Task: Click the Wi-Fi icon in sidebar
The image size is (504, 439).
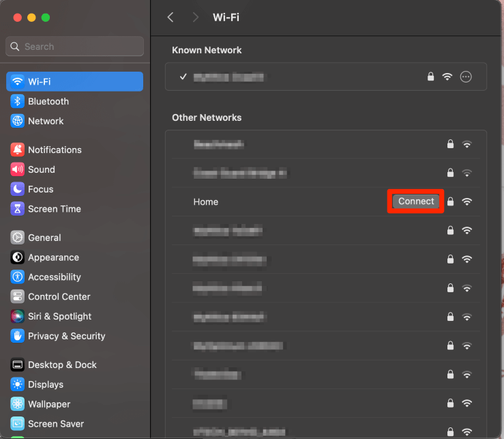Action: click(x=17, y=81)
